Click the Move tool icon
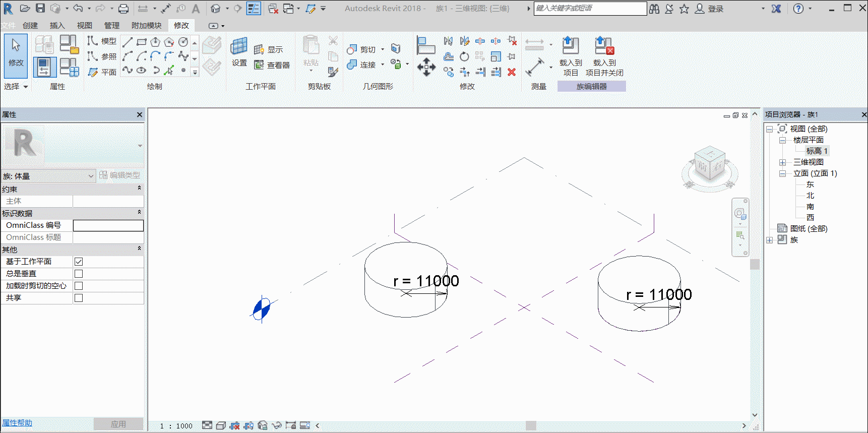The height and width of the screenshot is (433, 868). point(426,67)
